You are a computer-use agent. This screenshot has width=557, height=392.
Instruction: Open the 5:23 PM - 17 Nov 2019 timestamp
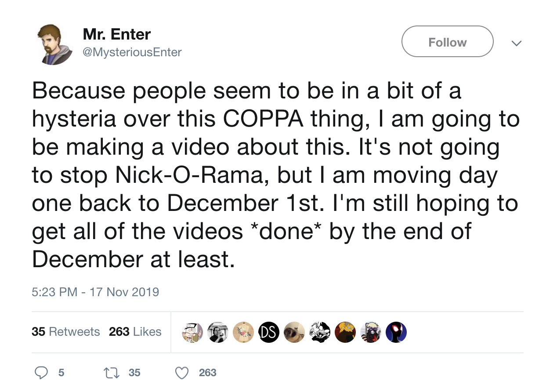(x=95, y=292)
